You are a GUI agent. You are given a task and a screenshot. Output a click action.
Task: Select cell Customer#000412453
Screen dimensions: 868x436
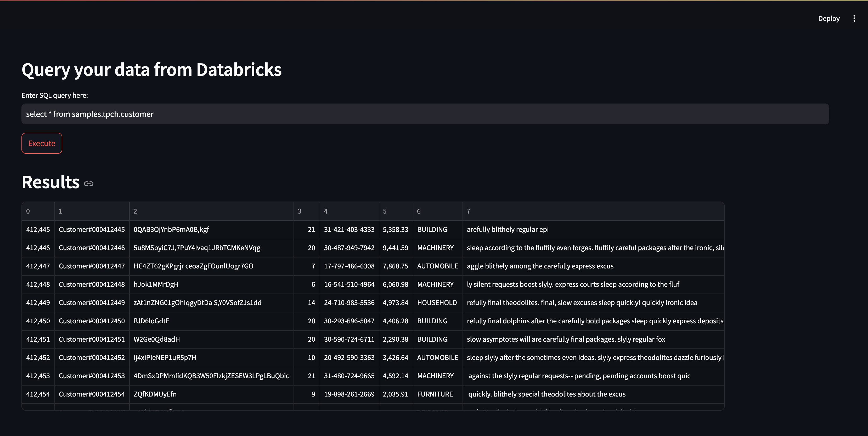(92, 376)
